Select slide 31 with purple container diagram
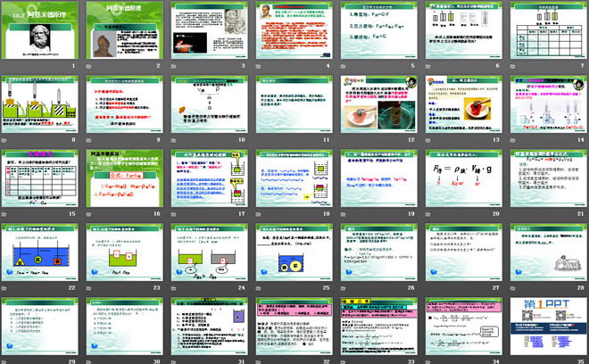 [210, 326]
